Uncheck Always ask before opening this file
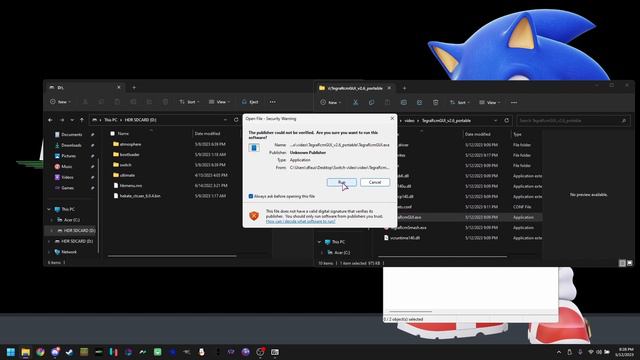Screen dimensions: 640x360 [251, 196]
